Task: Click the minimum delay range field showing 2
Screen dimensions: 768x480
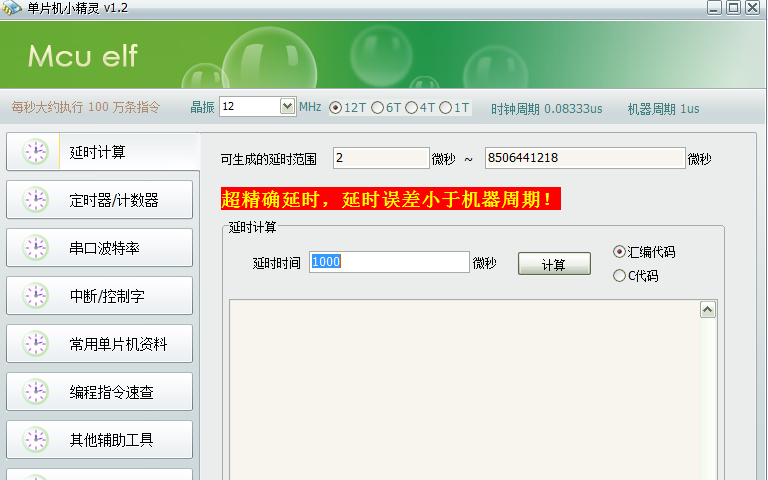Action: tap(381, 158)
